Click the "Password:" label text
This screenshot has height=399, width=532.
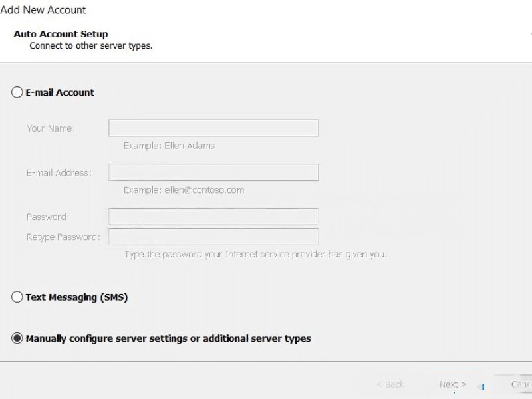[x=48, y=217]
